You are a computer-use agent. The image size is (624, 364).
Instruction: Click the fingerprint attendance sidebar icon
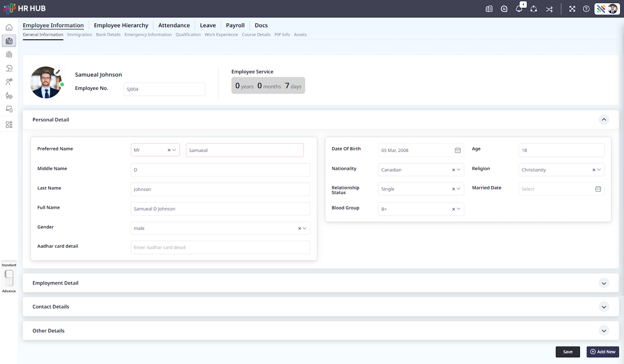coord(9,55)
